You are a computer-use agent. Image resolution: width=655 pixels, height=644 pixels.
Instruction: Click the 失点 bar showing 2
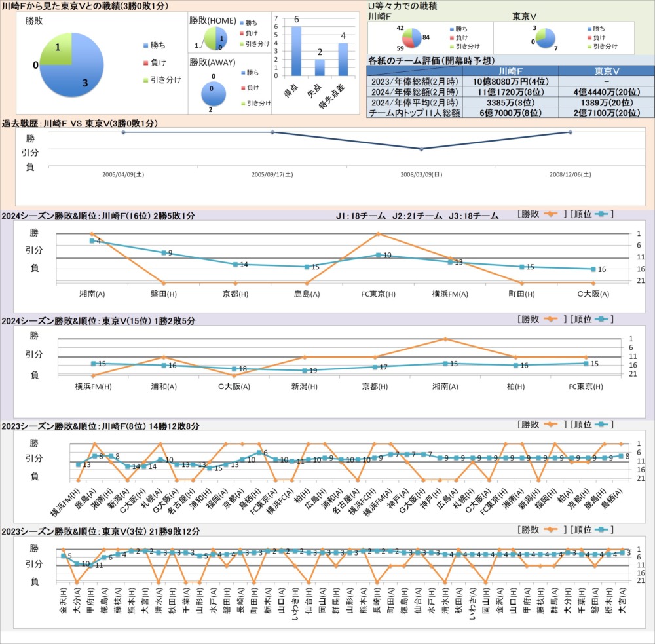tap(320, 67)
